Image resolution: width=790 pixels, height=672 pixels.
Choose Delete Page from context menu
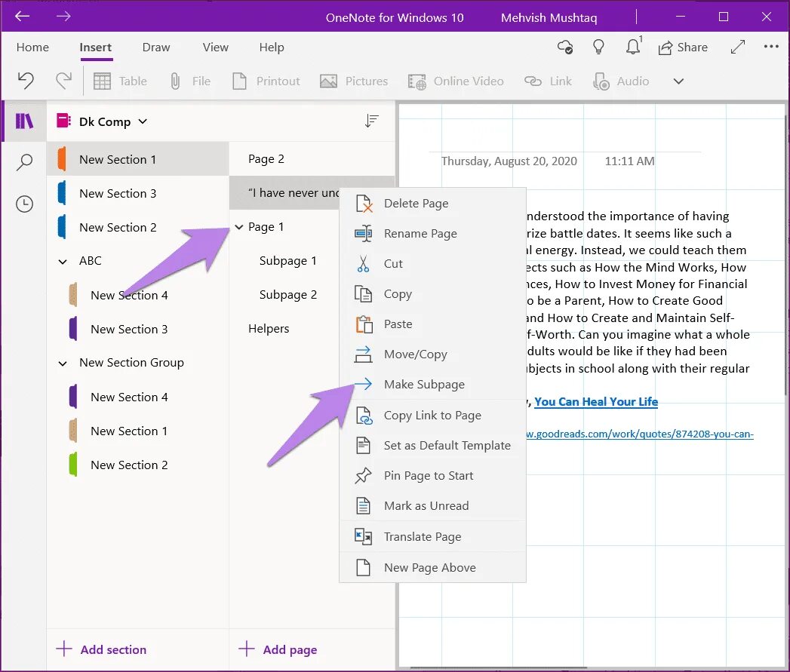pos(433,204)
